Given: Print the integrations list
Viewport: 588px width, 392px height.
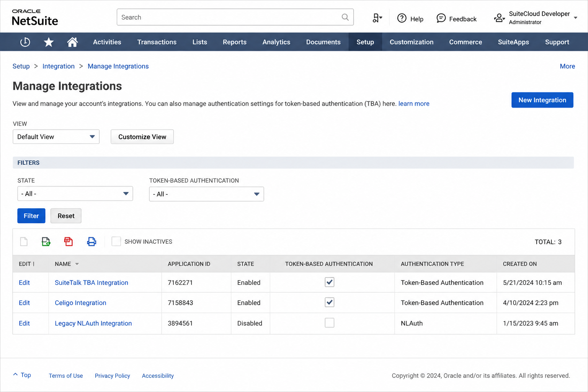Looking at the screenshot, I should pos(91,242).
